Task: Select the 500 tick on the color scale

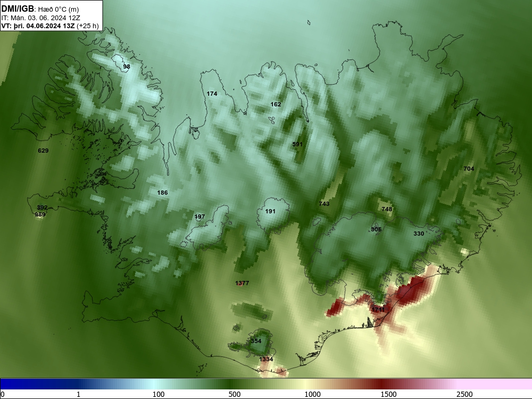Action: click(235, 394)
